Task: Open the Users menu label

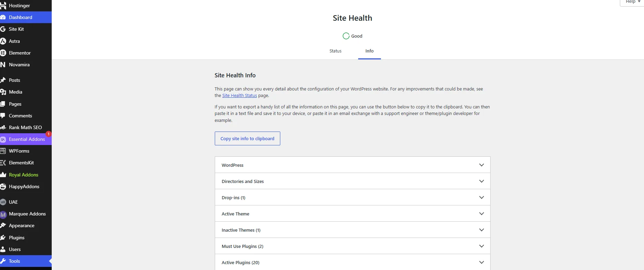Action: click(15, 249)
